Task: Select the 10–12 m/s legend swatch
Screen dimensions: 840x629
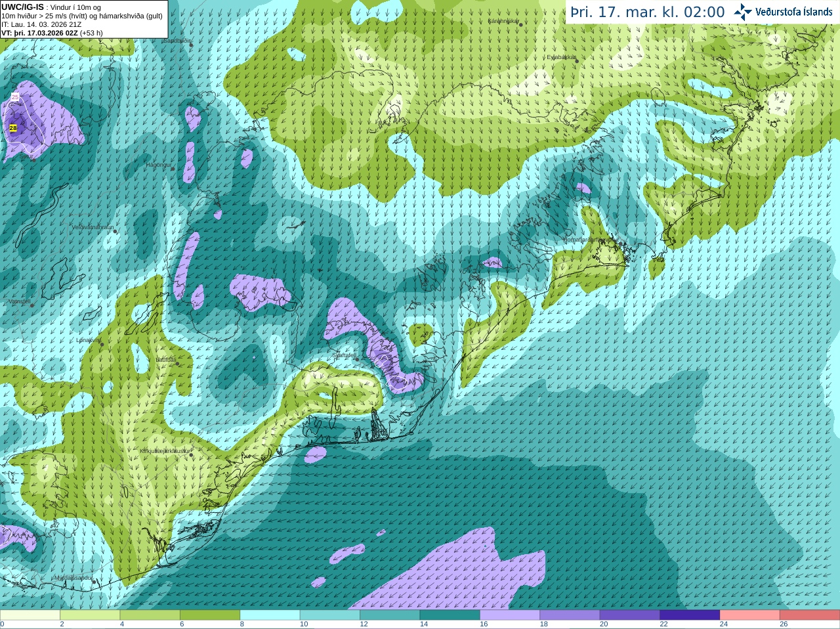Action: coord(330,615)
